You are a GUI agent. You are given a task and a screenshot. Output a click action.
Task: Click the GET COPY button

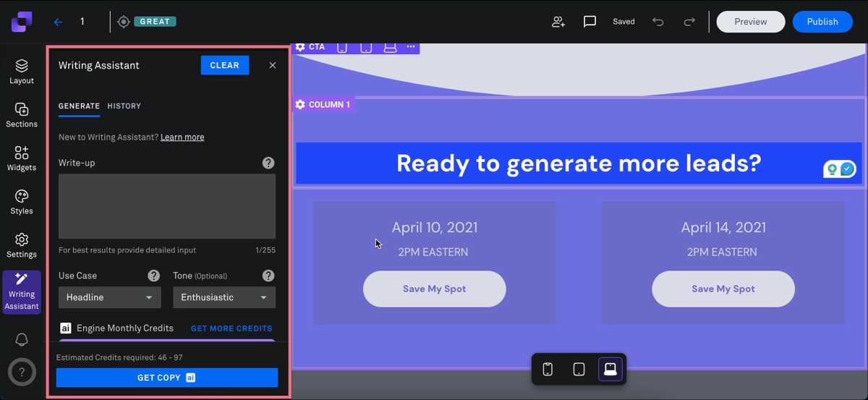167,378
